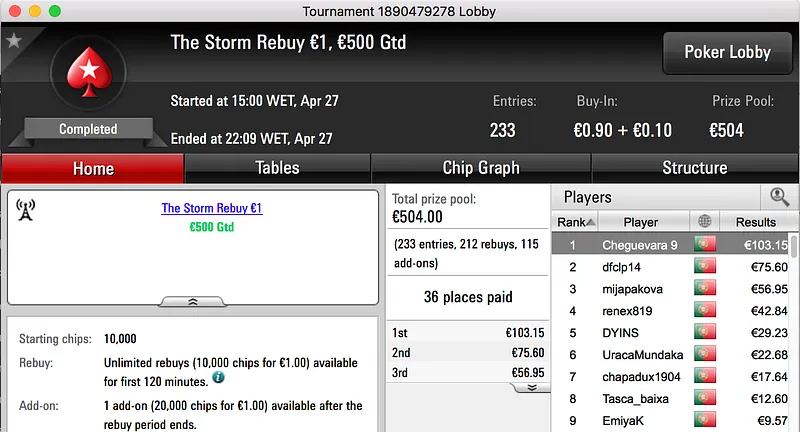The image size is (800, 432).
Task: Switch to the Tables tab
Action: click(x=277, y=168)
